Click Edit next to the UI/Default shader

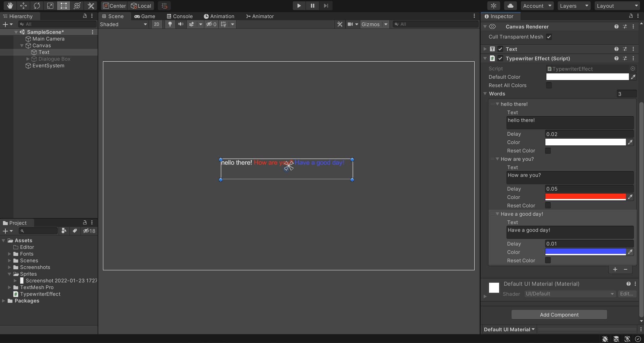click(x=627, y=294)
